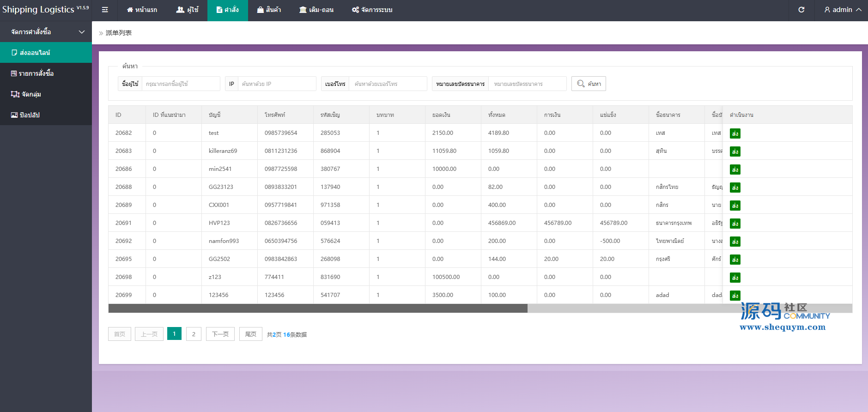Click the horizontal table scrollbar
The height and width of the screenshot is (412, 868).
click(x=318, y=308)
